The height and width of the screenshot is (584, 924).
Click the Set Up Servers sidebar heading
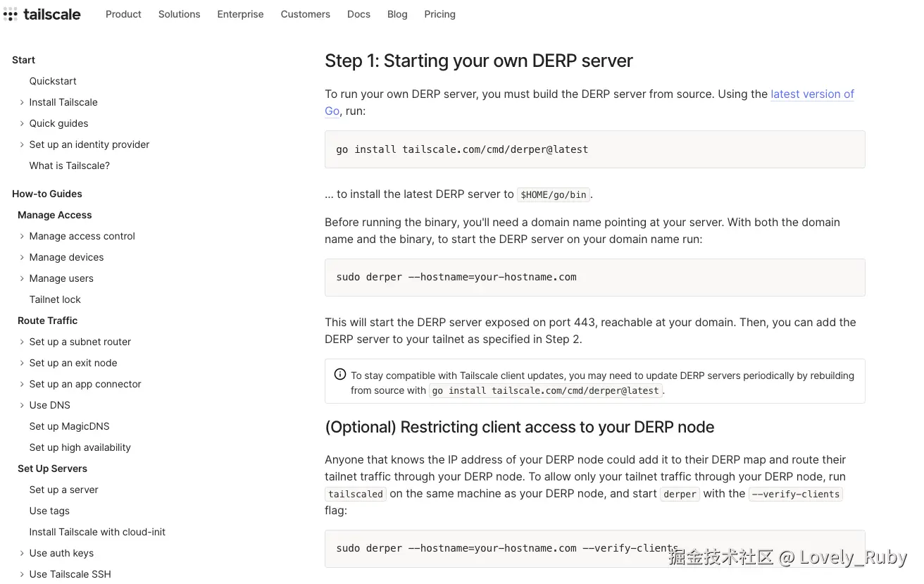pyautogui.click(x=53, y=468)
